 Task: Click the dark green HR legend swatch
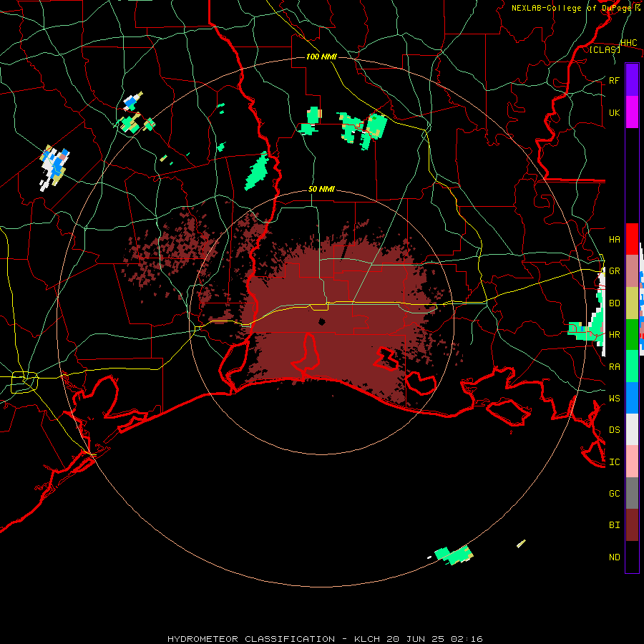point(632,335)
